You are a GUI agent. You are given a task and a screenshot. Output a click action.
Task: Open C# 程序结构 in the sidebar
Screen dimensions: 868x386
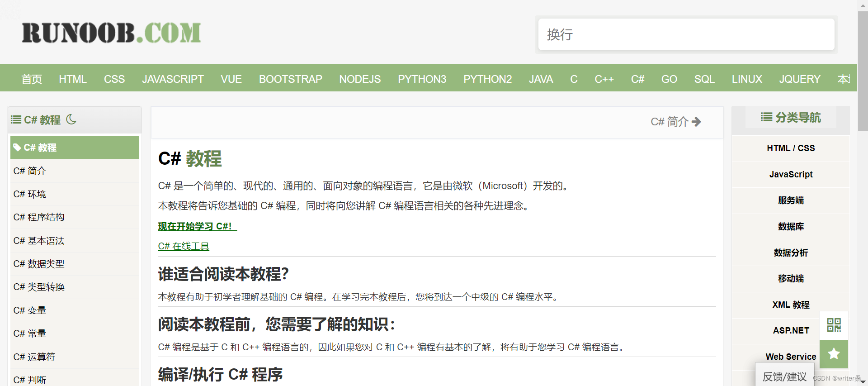[x=75, y=217]
